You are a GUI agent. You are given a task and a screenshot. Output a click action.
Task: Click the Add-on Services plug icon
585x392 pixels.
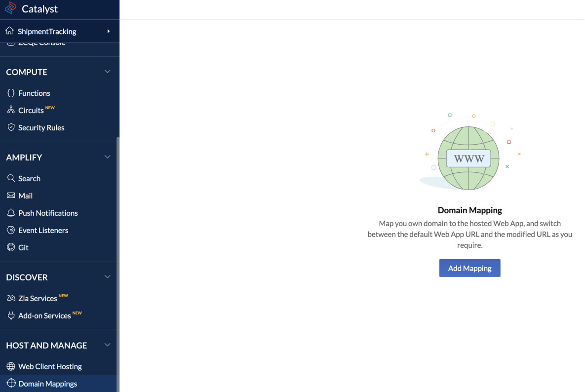[11, 315]
